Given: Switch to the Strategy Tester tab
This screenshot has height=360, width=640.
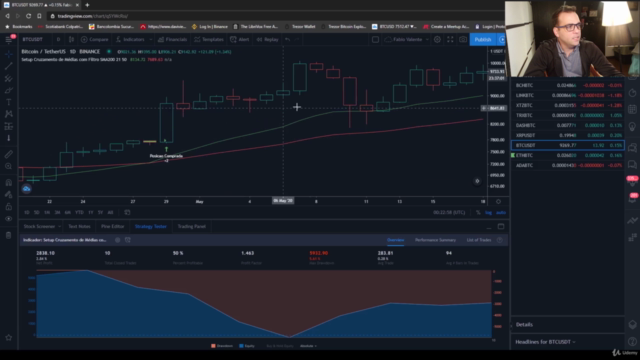Looking at the screenshot, I should [151, 227].
